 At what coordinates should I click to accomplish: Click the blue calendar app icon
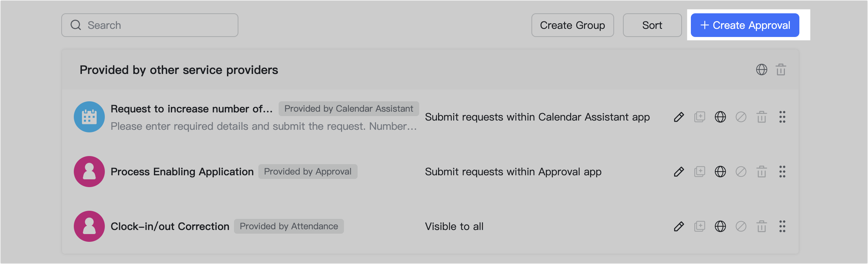click(x=89, y=117)
